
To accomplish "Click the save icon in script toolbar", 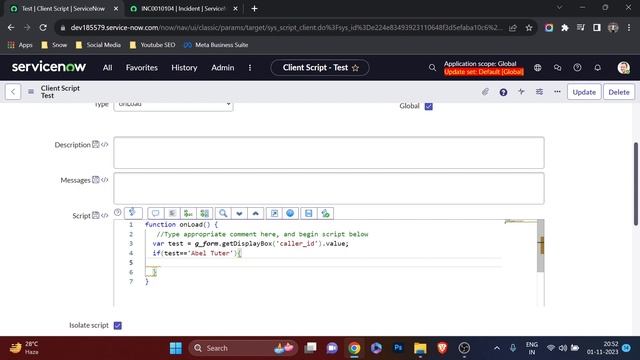I will (309, 213).
